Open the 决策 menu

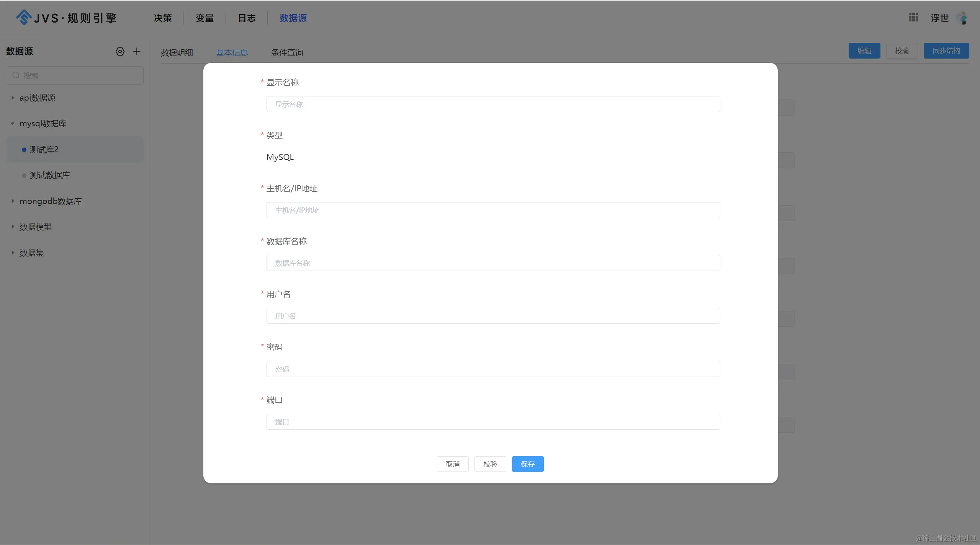click(x=163, y=18)
